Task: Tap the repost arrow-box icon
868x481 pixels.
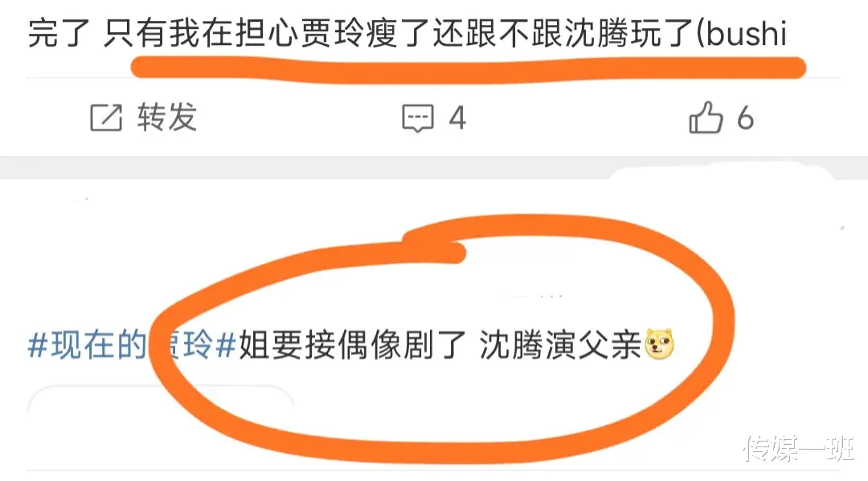Action: tap(106, 117)
